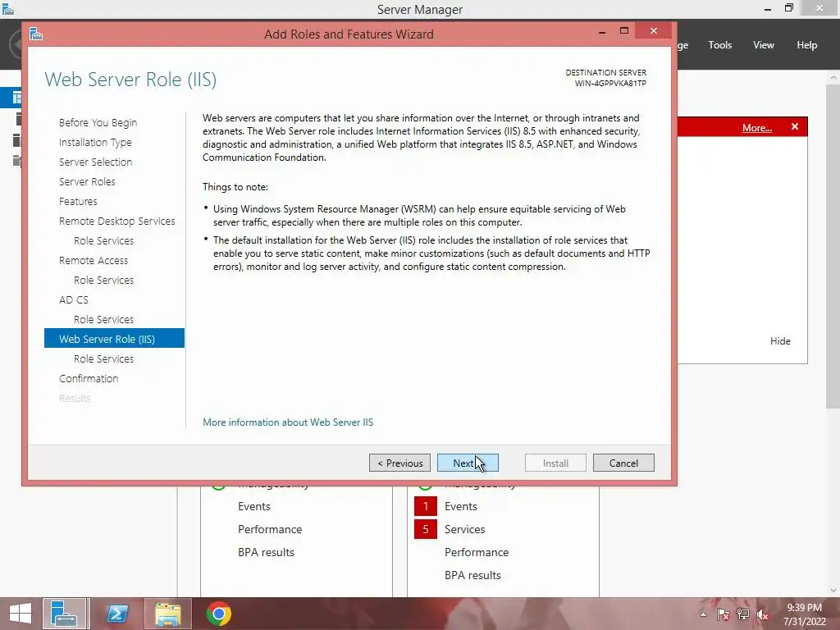This screenshot has width=840, height=630.
Task: Select the Before You Begin step
Action: coord(98,123)
